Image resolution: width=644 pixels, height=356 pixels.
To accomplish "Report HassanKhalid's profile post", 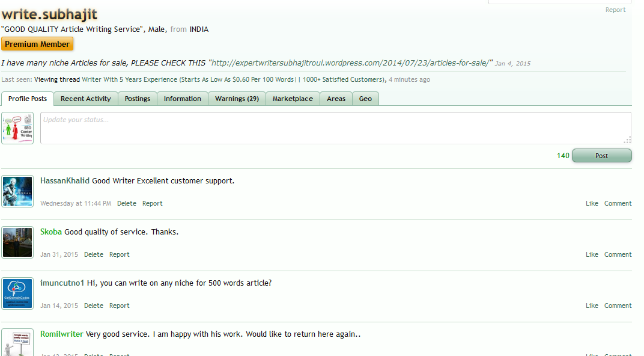I will point(153,203).
